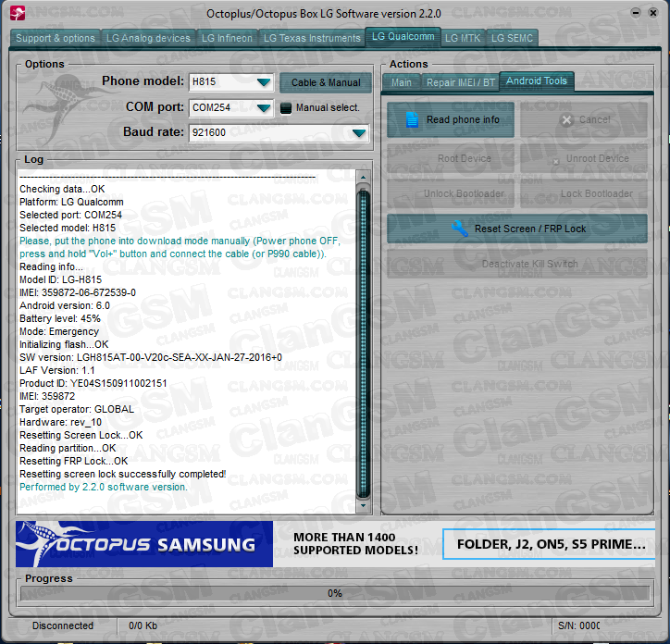Click log line 'Battery level: 45%'
The width and height of the screenshot is (670, 644).
[x=60, y=318]
